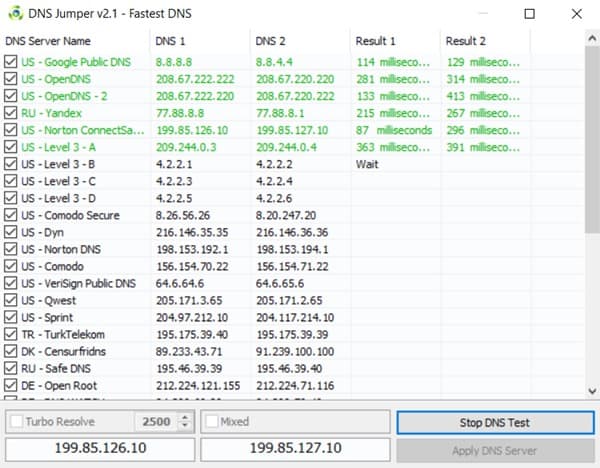Sort by Result 1 column header

coord(396,41)
